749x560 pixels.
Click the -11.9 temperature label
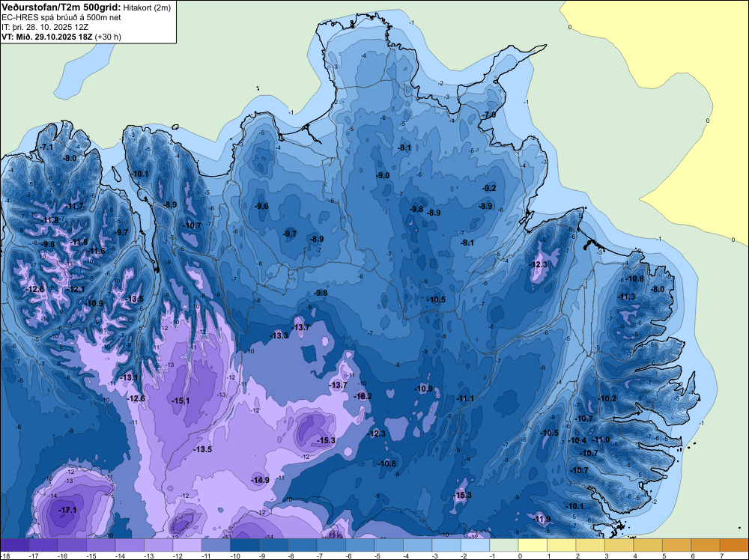542,519
